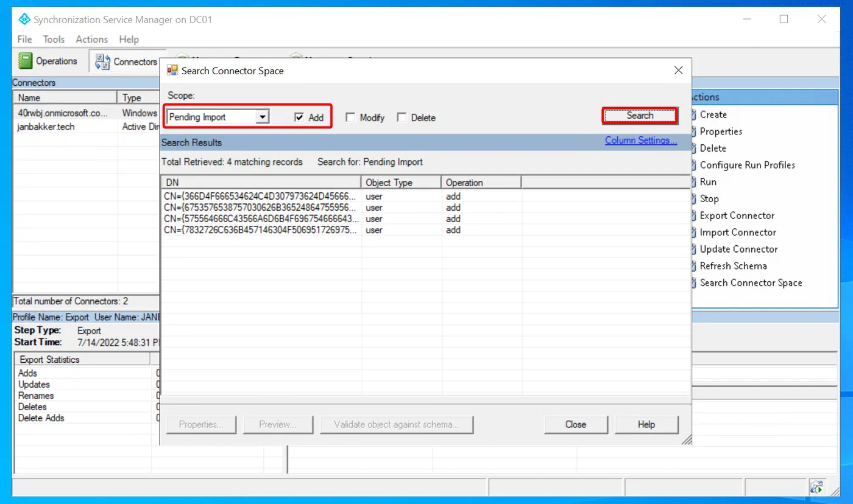The width and height of the screenshot is (853, 504).
Task: Click the Preview... button
Action: tap(278, 424)
